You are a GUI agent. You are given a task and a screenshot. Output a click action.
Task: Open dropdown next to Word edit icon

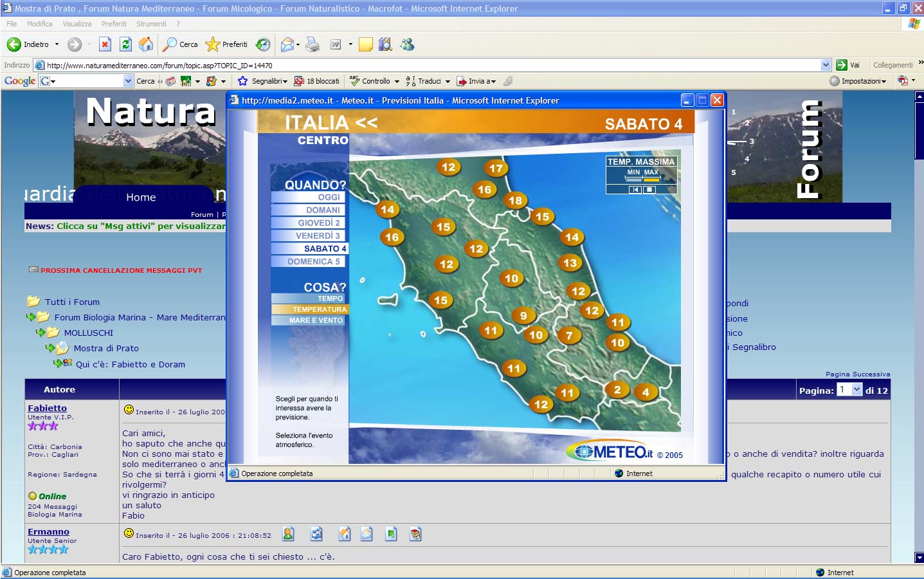tap(350, 44)
